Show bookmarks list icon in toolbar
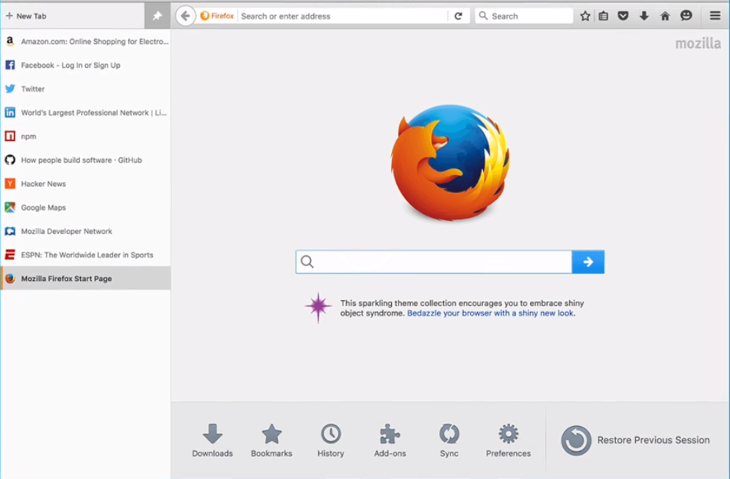 [x=603, y=16]
